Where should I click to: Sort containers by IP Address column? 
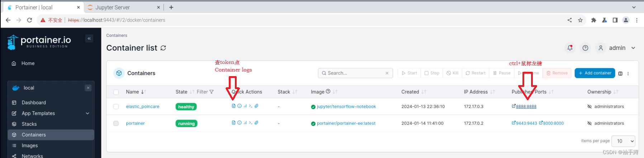tap(479, 92)
